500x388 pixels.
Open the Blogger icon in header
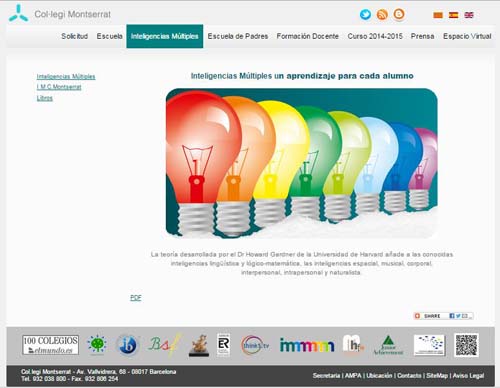[399, 14]
